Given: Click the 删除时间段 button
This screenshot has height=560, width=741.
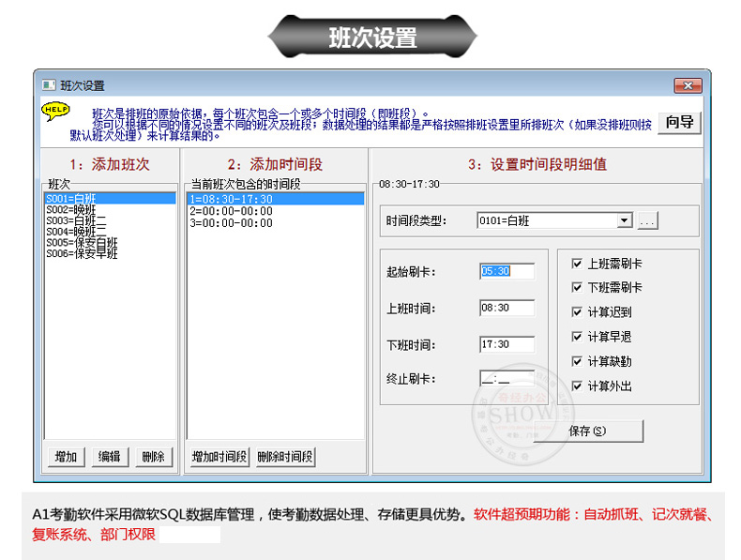Looking at the screenshot, I should click(x=285, y=457).
